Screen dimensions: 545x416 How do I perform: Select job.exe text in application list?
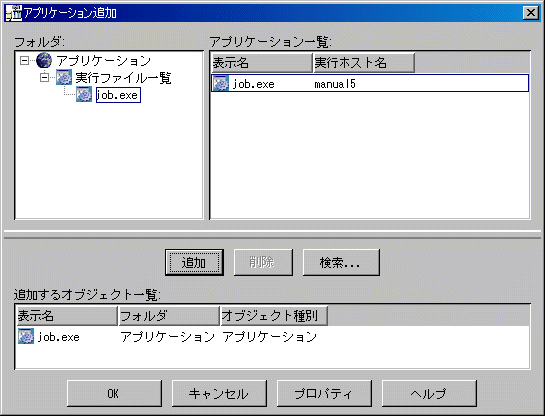point(253,84)
